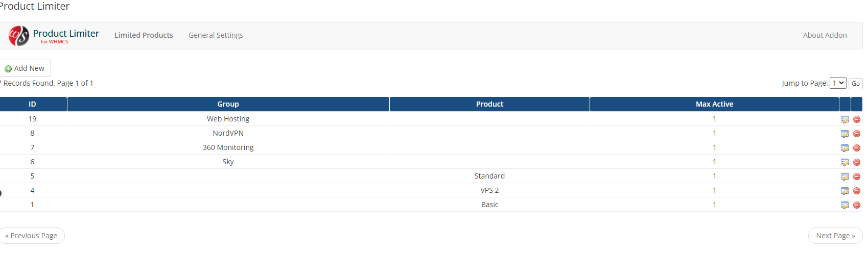This screenshot has height=253, width=868.
Task: Delete the Web Hosting limit entry
Action: pyautogui.click(x=857, y=119)
